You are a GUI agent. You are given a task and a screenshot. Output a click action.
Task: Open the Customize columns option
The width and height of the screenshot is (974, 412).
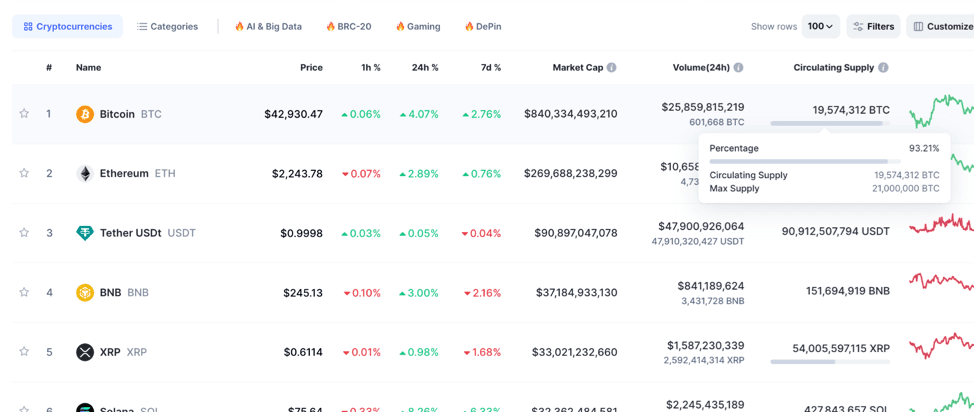[942, 27]
